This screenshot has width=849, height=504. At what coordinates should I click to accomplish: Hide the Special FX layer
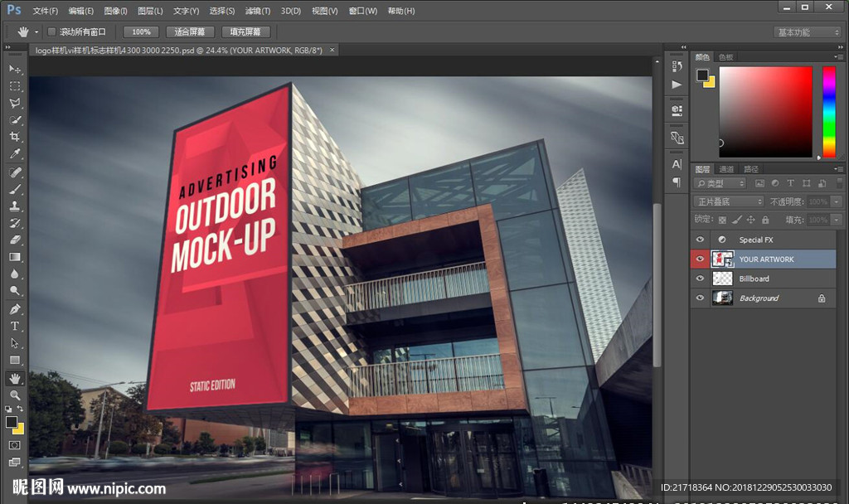point(700,240)
